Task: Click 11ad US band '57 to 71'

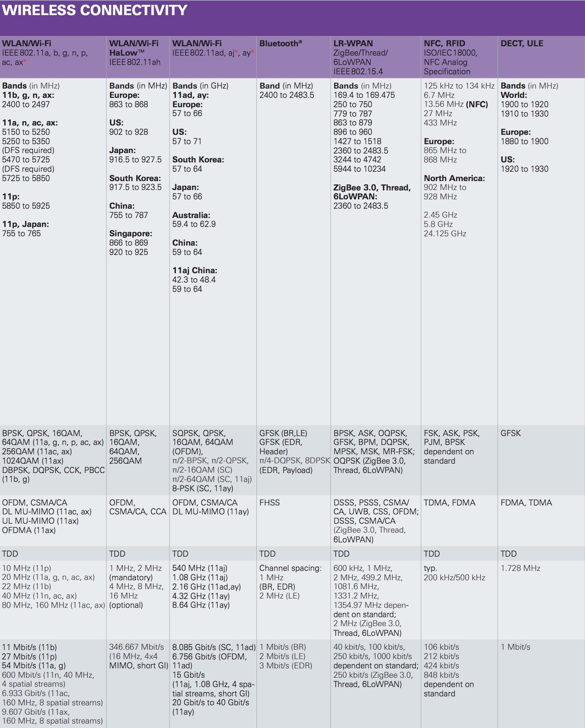Action: click(x=187, y=142)
